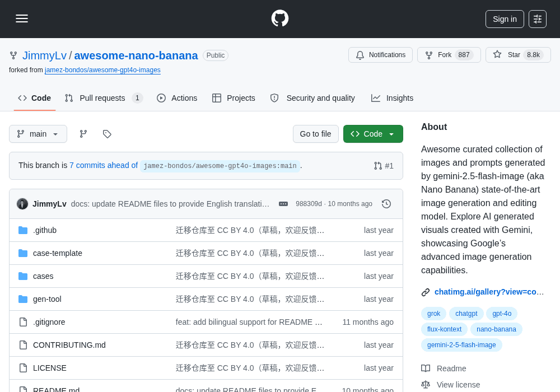This screenshot has width=560, height=392.
Task: View branches via branch icon
Action: point(83,134)
